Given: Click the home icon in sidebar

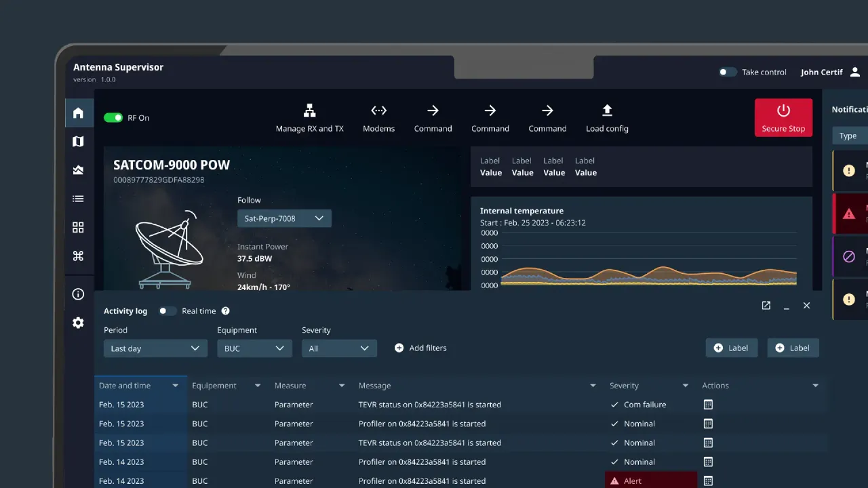Looking at the screenshot, I should (78, 113).
